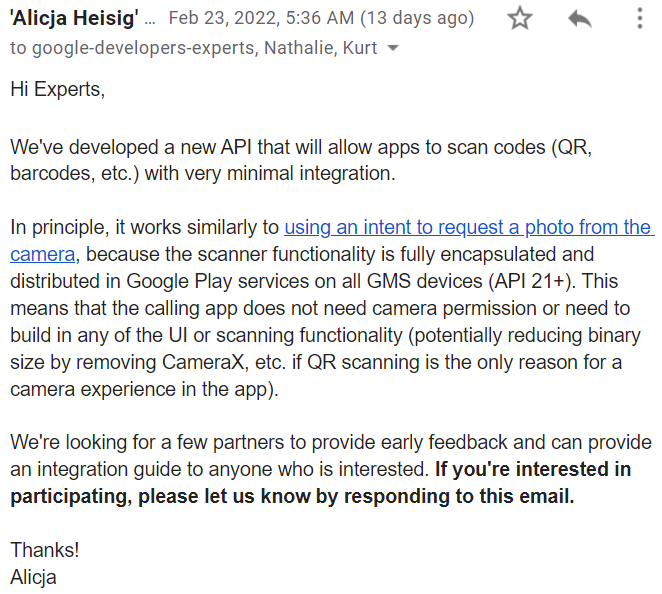The image size is (662, 594).
Task: Expand recipient details arrow after Kurt
Action: pos(393,49)
